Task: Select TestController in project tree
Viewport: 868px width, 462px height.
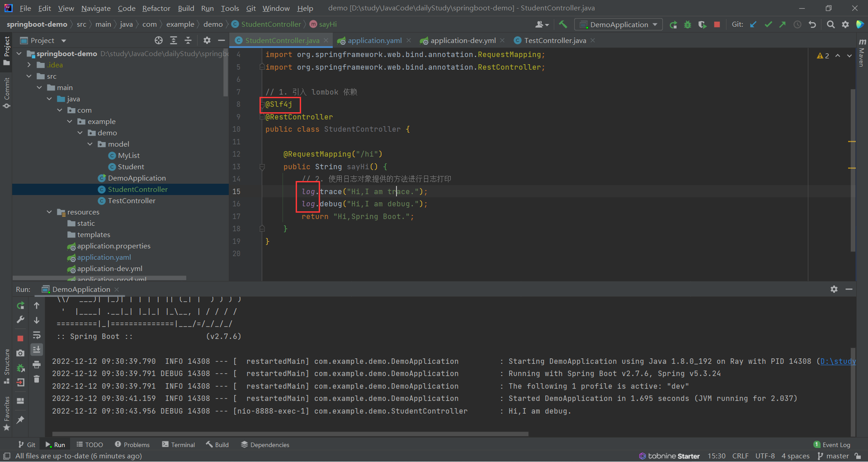Action: [132, 200]
